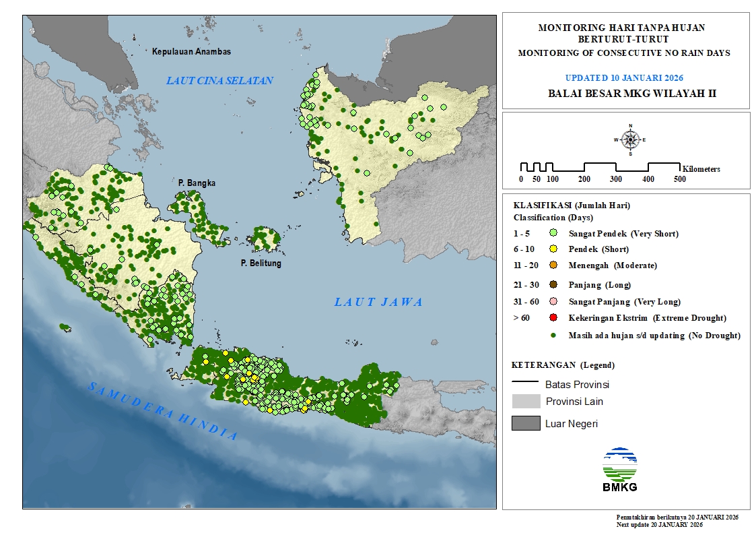Click the LAUT JAWA sea label
756x535 pixels.
378,303
